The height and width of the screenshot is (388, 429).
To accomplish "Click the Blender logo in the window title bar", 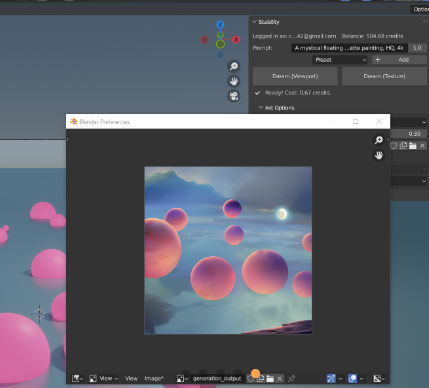I will tap(73, 121).
